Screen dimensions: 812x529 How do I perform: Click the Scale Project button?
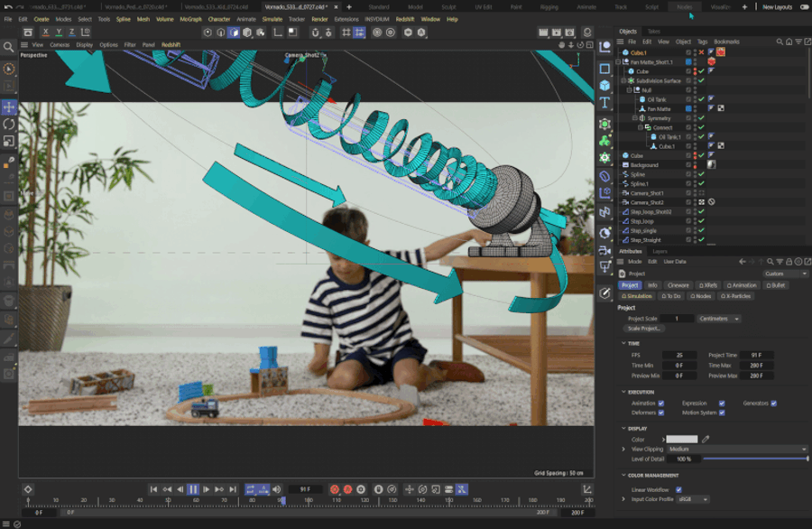(x=643, y=329)
